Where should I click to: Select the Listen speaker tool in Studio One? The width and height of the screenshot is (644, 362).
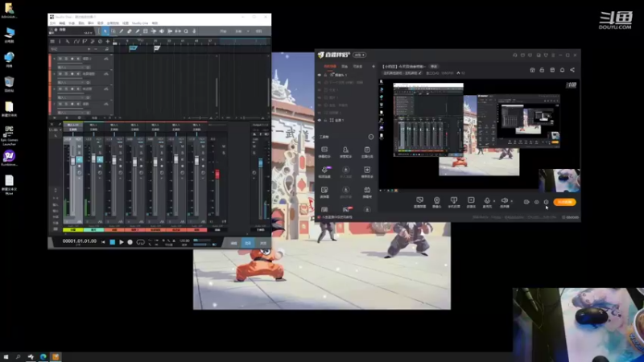(162, 31)
